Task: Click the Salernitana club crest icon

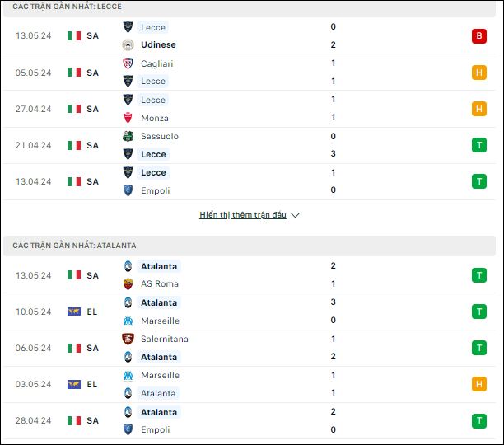Action: click(128, 339)
